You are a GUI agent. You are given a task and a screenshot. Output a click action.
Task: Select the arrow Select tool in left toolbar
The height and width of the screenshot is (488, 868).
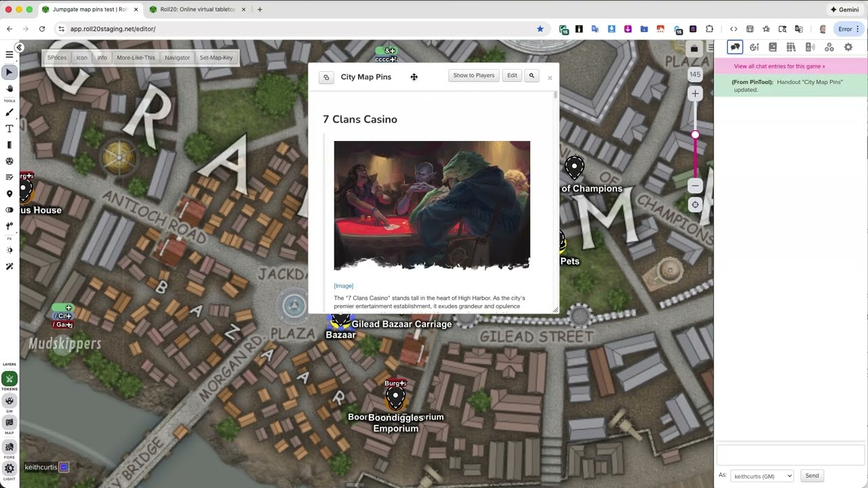click(9, 72)
